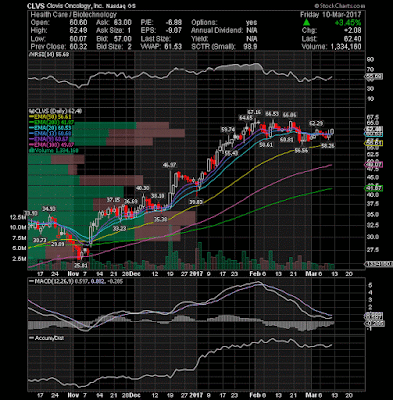Click the 59.74 price annotation

229,129
